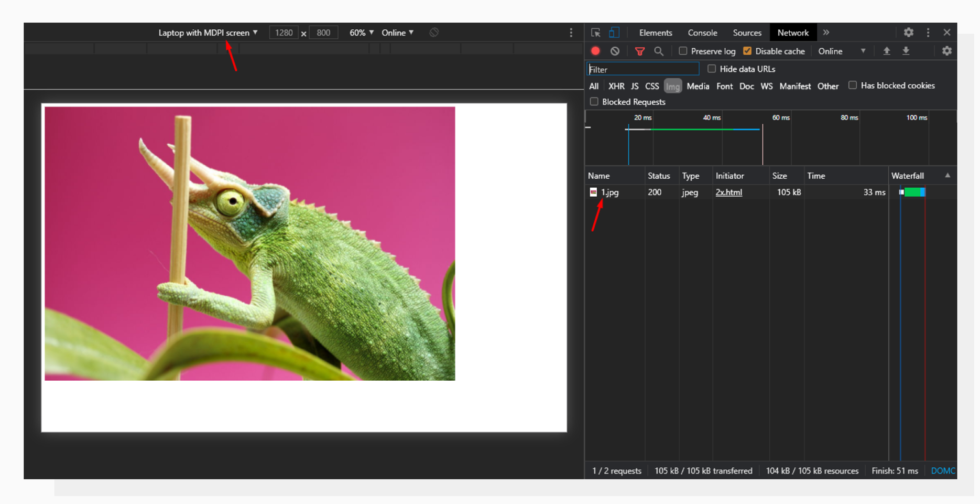This screenshot has width=980, height=504.
Task: Check Hide data URLs
Action: coord(712,69)
